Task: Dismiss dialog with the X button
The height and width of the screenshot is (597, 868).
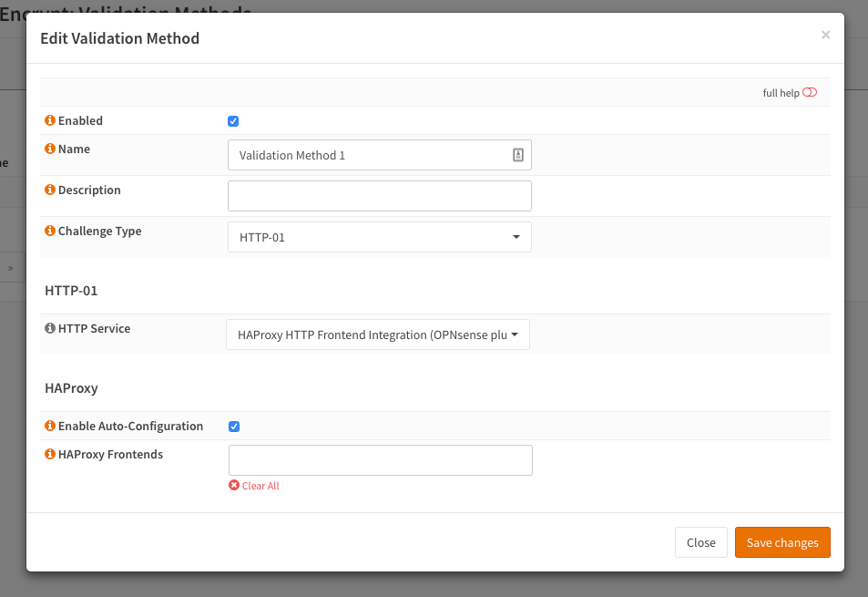Action: pyautogui.click(x=825, y=36)
